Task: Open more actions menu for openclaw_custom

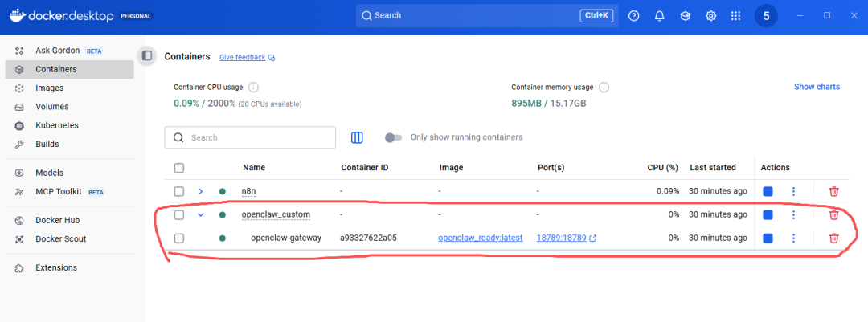Action: point(793,214)
